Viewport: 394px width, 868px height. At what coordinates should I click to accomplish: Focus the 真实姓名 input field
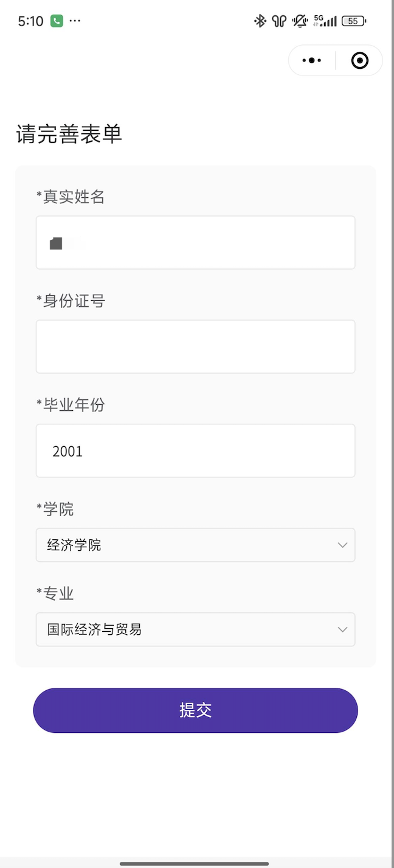coord(195,242)
